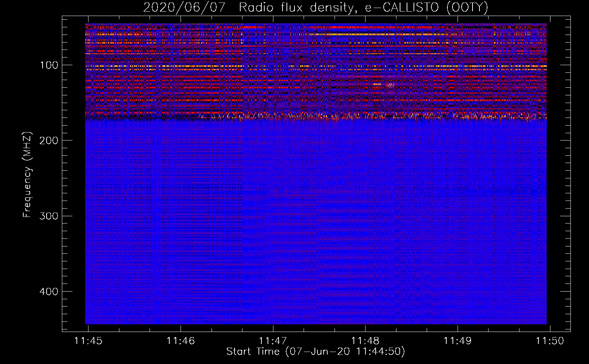Click the 2020/06/07 date in the plot title
The image size is (589, 364).
pos(184,8)
